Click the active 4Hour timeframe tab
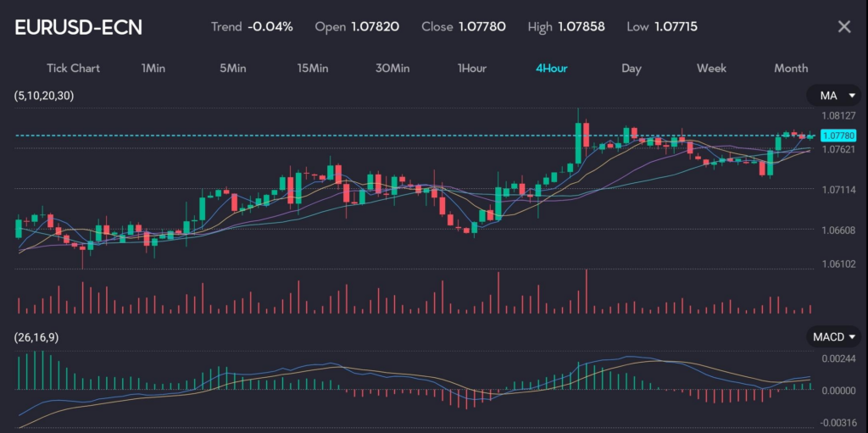The image size is (868, 433). point(551,68)
